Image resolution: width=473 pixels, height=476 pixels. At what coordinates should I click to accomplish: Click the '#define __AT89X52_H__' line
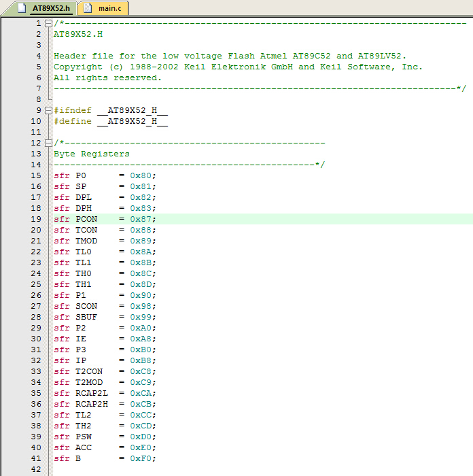click(x=111, y=122)
